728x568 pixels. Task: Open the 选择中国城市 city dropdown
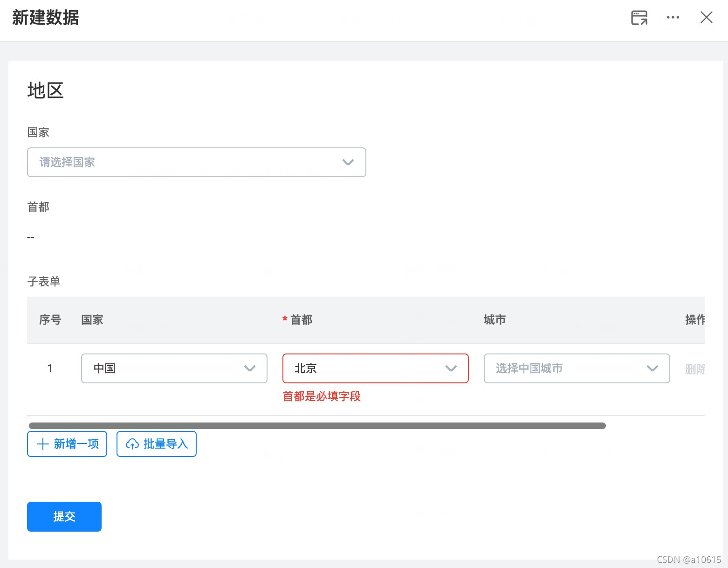(577, 368)
